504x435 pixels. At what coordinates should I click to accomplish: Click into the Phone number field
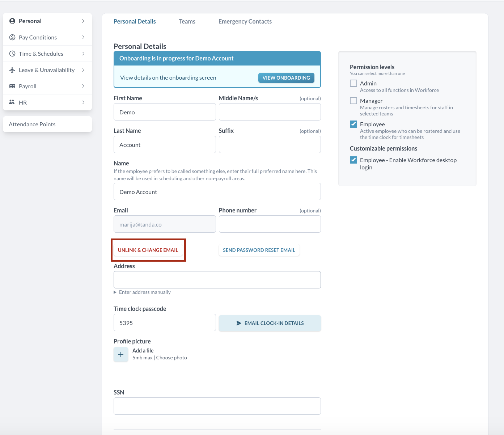(x=270, y=224)
